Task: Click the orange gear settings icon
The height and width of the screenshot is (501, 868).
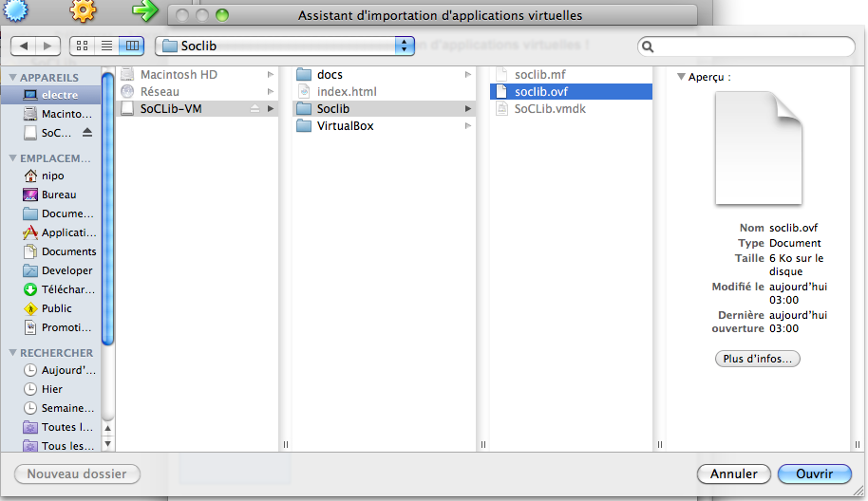Action: 83,9
